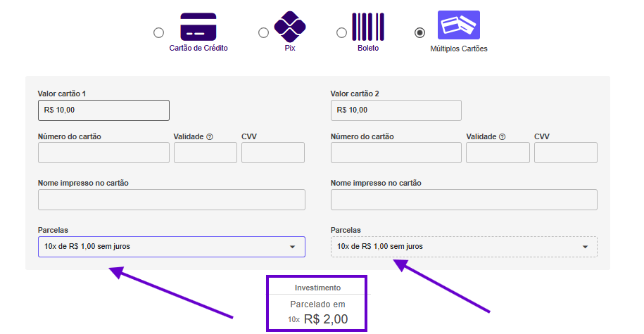Click the Pix diamond logo icon

pos(290,27)
